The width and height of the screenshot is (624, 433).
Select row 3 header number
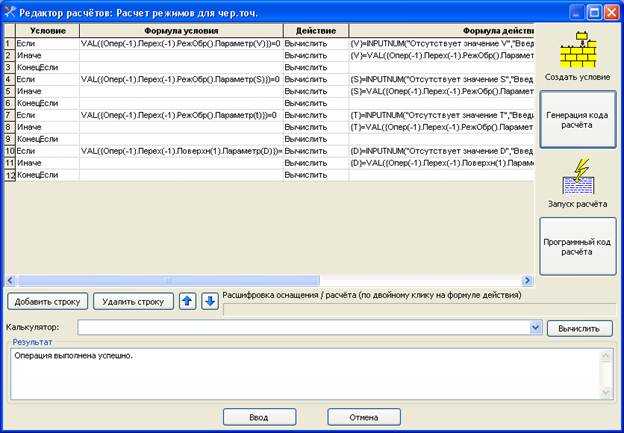pos(10,67)
